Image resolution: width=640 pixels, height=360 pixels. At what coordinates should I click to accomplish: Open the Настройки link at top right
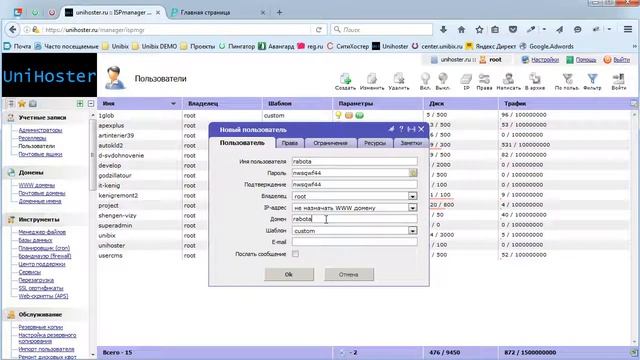[x=545, y=60]
